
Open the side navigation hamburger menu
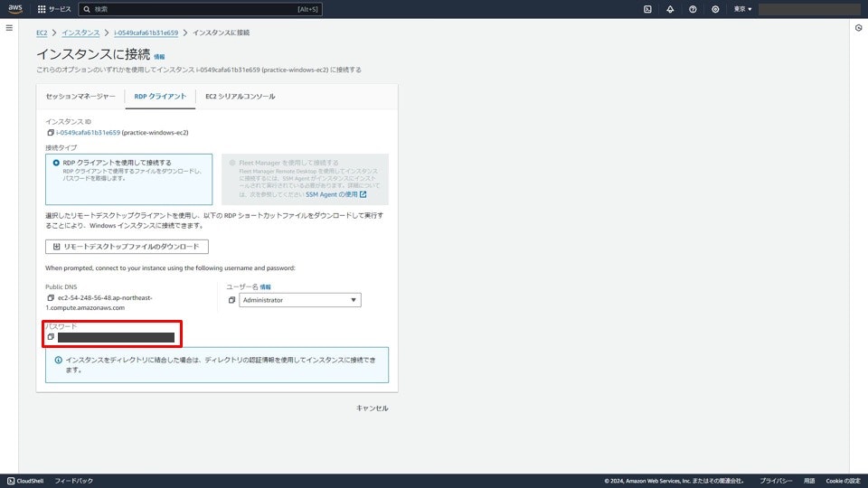click(x=9, y=28)
